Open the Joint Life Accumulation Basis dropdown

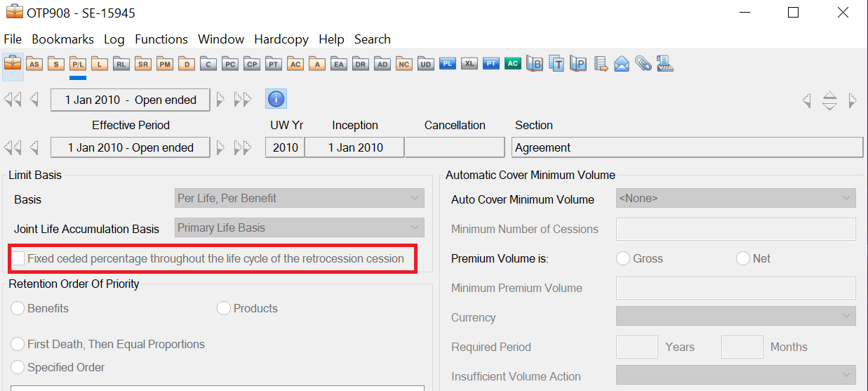click(x=300, y=228)
